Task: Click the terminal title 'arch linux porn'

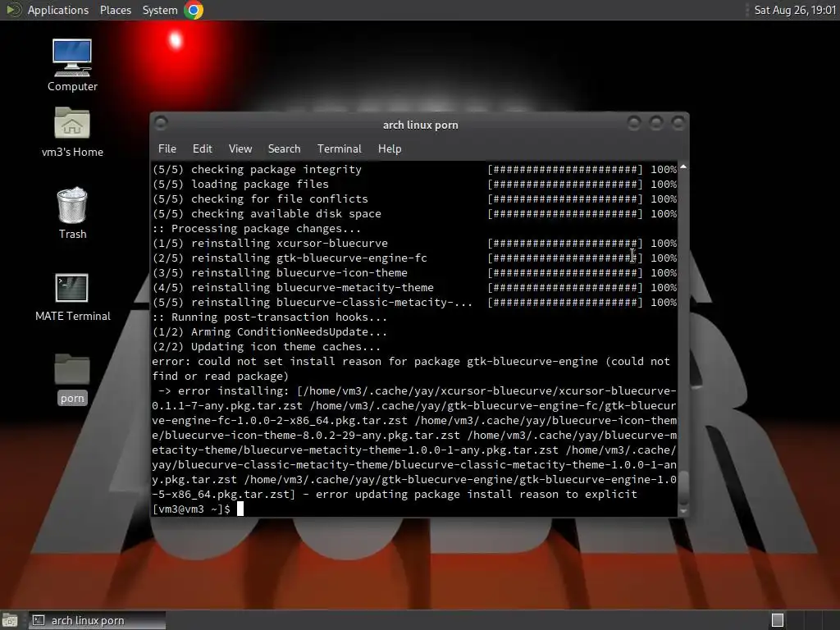Action: [x=421, y=125]
